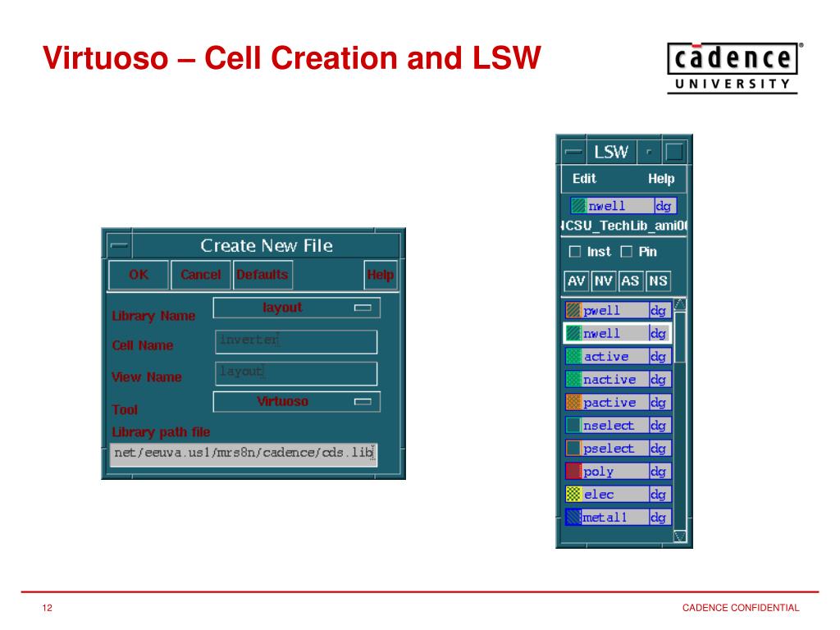The image size is (840, 630).
Task: Click the AS all selectable button
Action: (631, 281)
